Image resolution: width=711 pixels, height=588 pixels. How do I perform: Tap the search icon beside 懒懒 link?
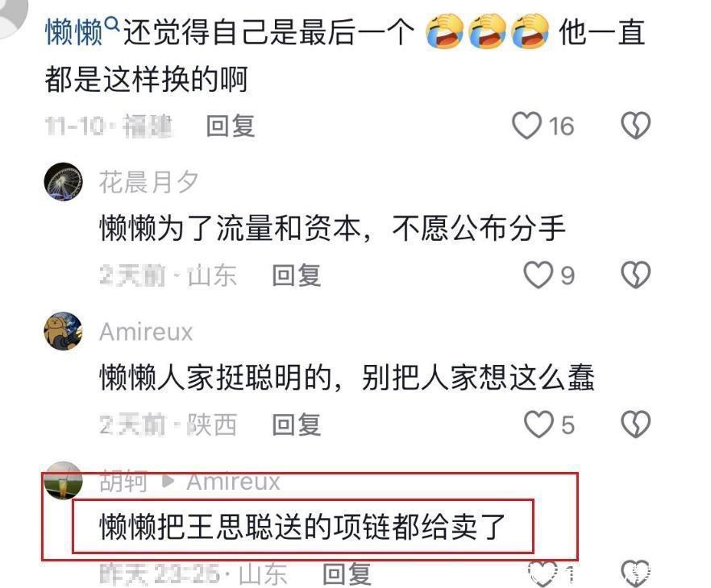click(112, 23)
